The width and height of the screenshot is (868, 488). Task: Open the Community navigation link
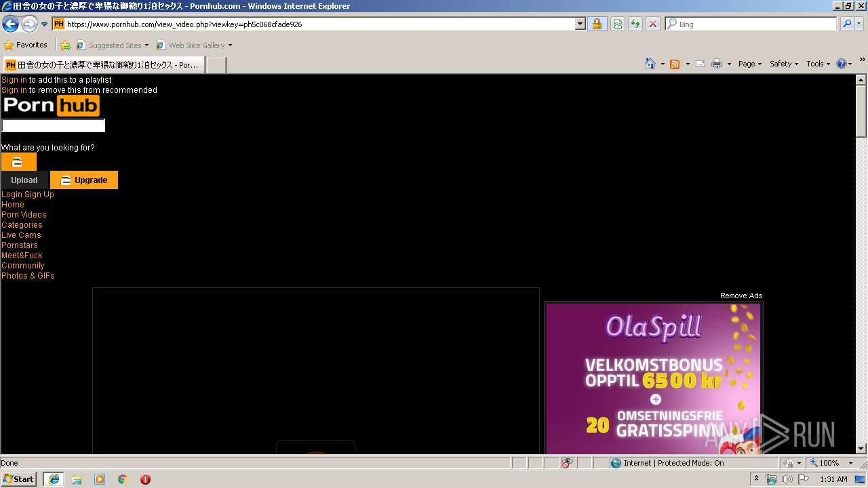pos(22,266)
